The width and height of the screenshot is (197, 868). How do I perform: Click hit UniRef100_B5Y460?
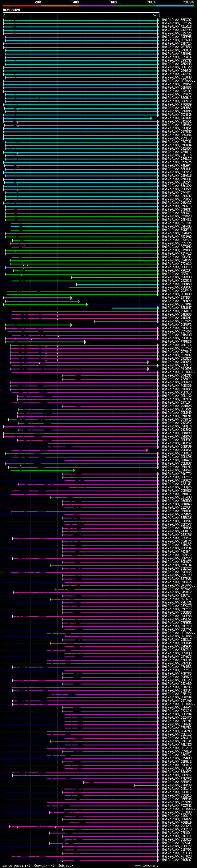pos(177,332)
